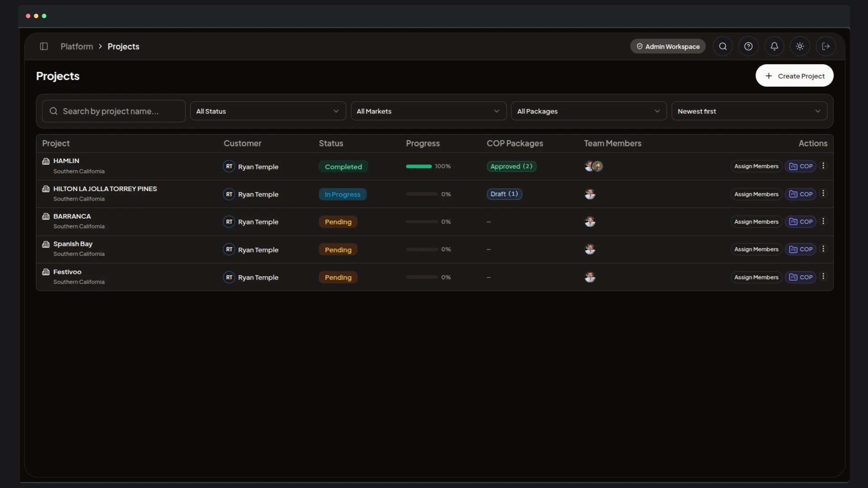Click team member avatar in Spanish Bay row

click(590, 249)
